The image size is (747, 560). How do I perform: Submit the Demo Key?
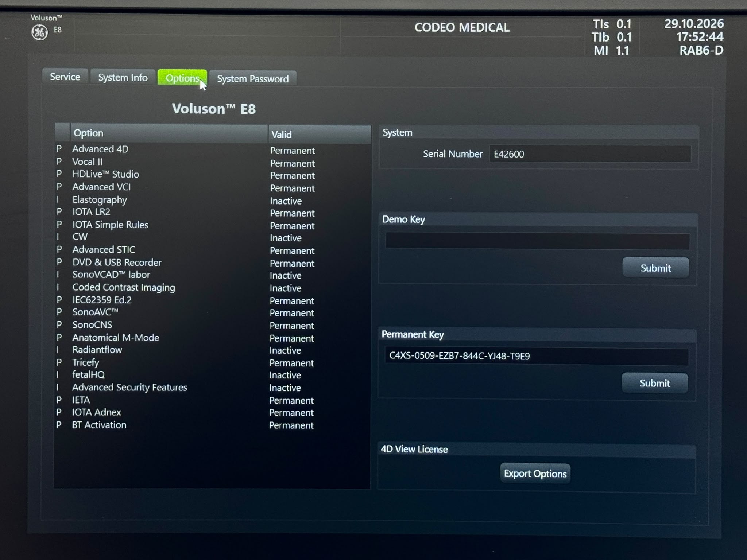pos(655,268)
